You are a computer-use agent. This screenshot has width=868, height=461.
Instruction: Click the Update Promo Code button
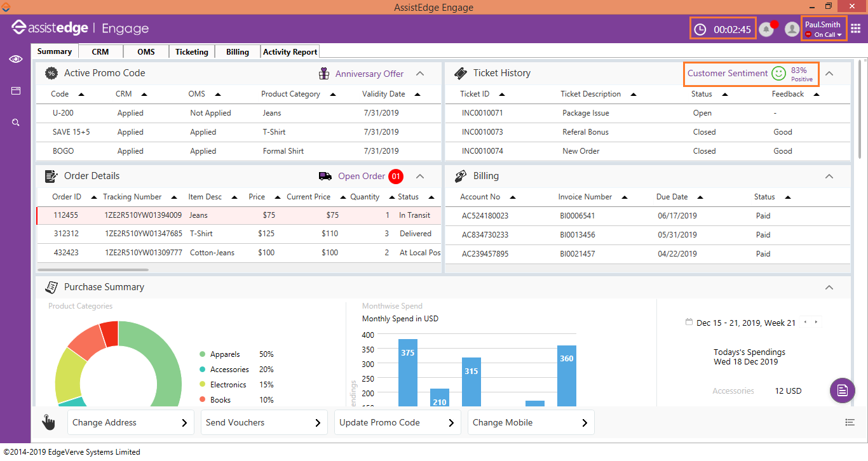click(398, 422)
